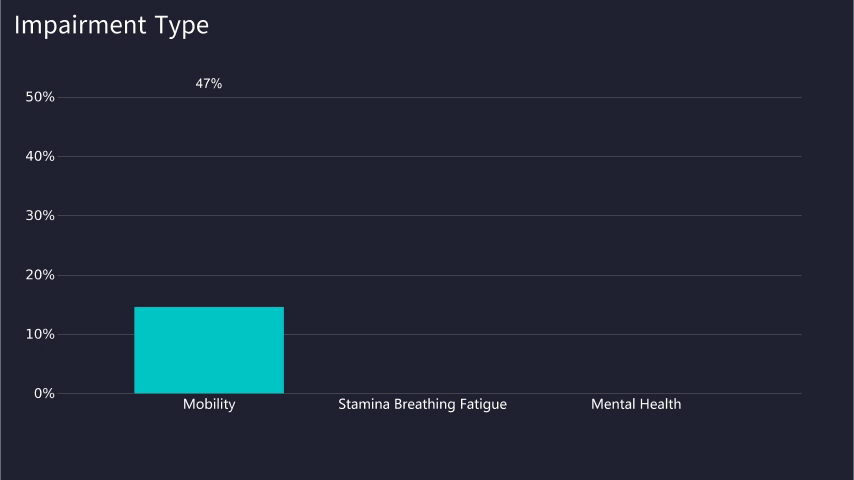Click the 30% y-axis label
This screenshot has width=854, height=480.
click(x=40, y=216)
